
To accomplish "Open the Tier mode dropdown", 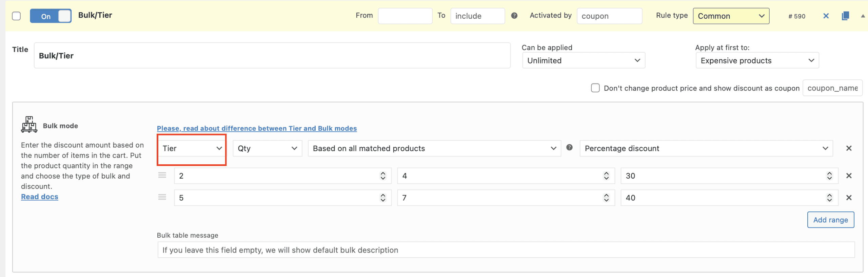I will pyautogui.click(x=192, y=149).
